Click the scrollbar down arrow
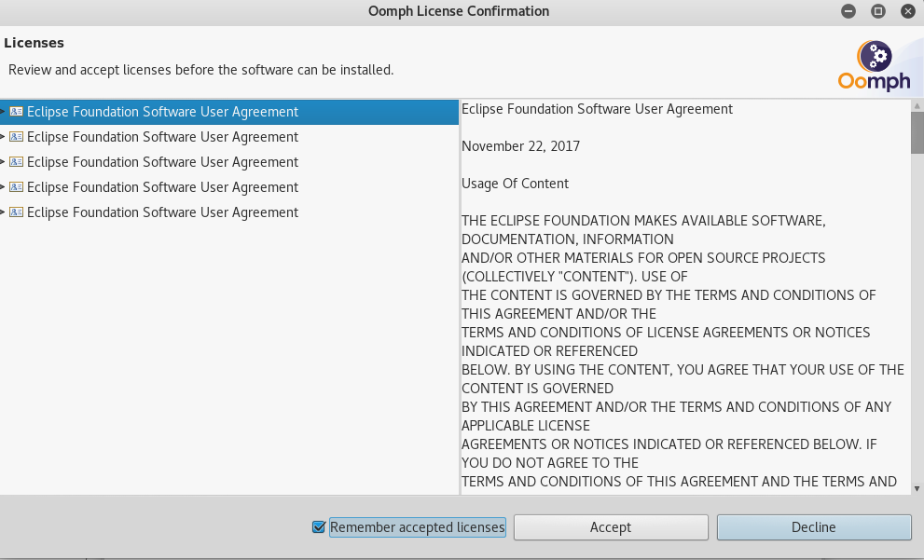The width and height of the screenshot is (924, 560). click(x=916, y=486)
